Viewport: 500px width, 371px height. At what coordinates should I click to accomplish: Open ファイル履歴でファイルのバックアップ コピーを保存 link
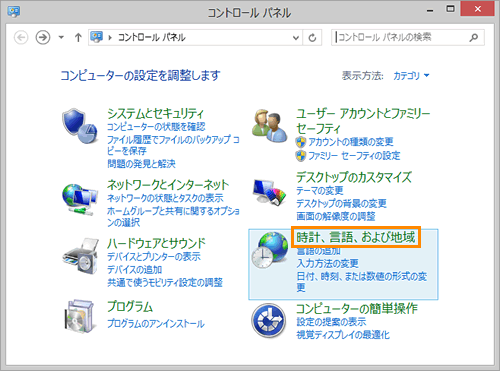173,145
